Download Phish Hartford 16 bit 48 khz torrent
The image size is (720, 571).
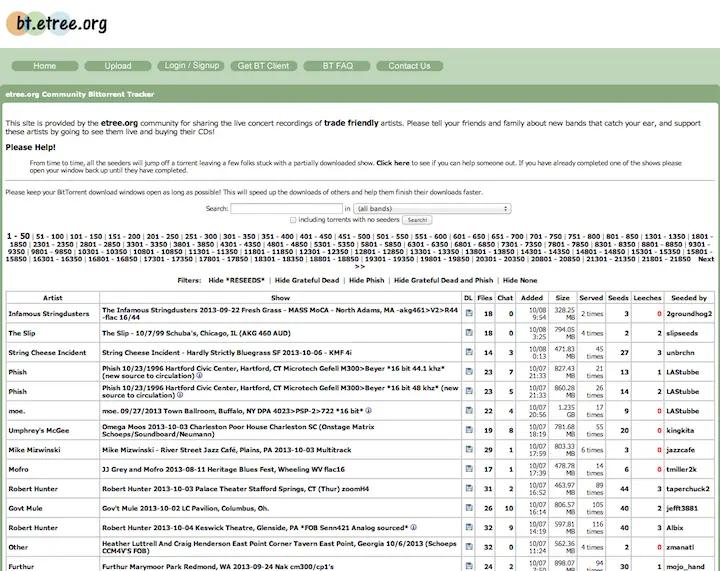pos(469,391)
